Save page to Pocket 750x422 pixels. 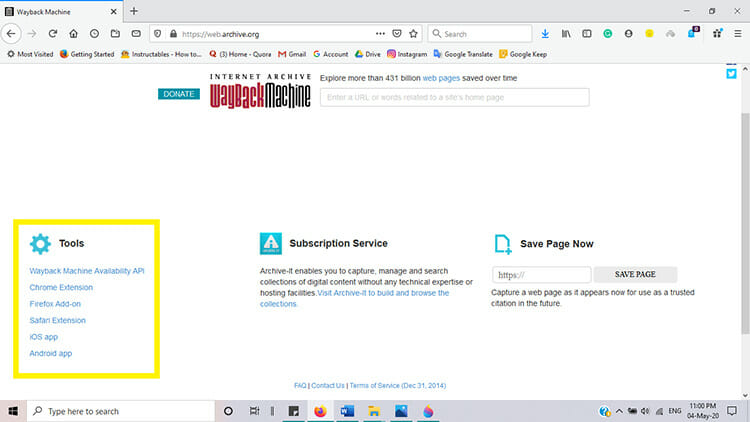click(x=397, y=34)
